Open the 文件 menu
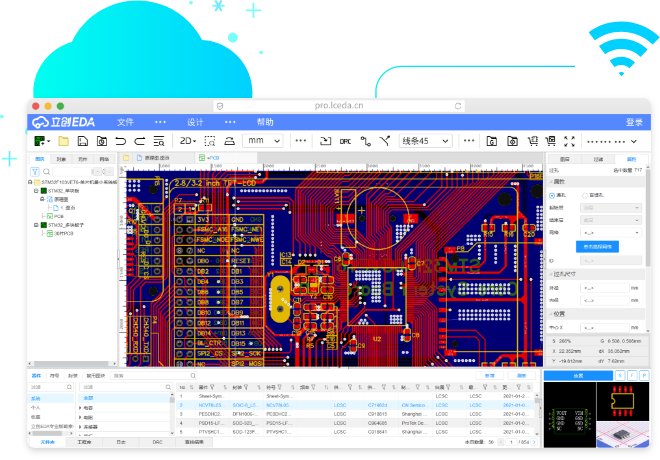660x460 pixels. click(x=125, y=122)
